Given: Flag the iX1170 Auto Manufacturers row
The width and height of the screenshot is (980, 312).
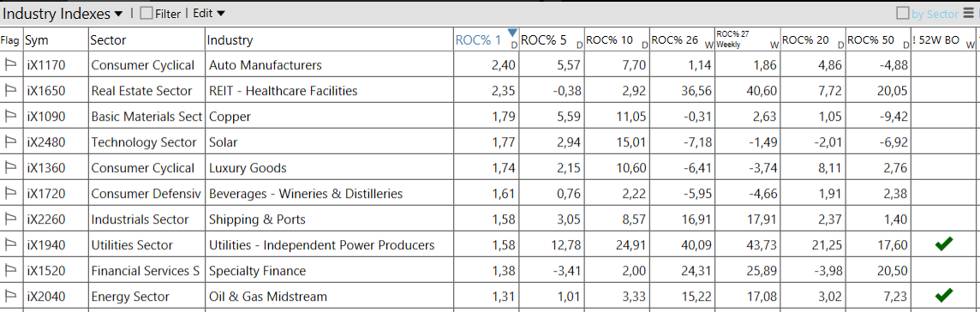Looking at the screenshot, I should 10,64.
